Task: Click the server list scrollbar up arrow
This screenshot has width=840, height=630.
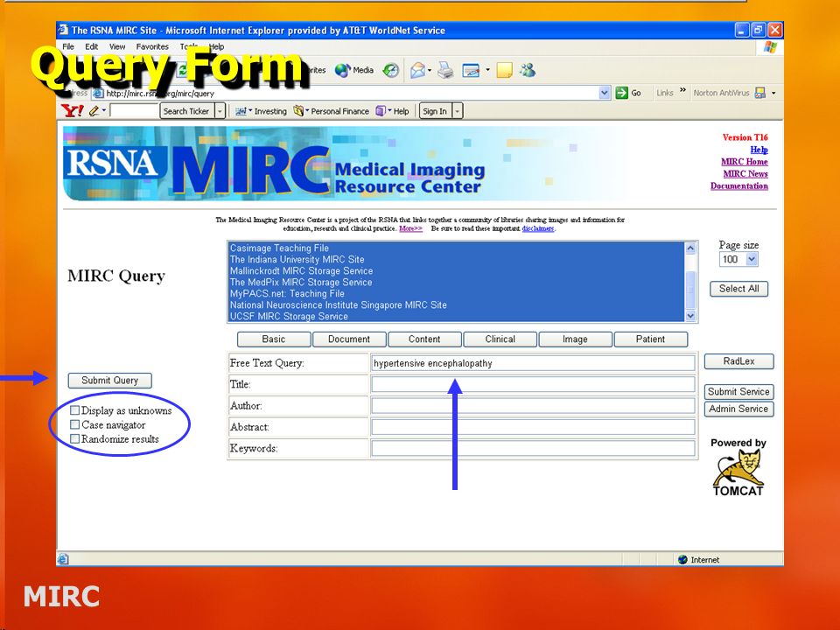Action: click(690, 248)
